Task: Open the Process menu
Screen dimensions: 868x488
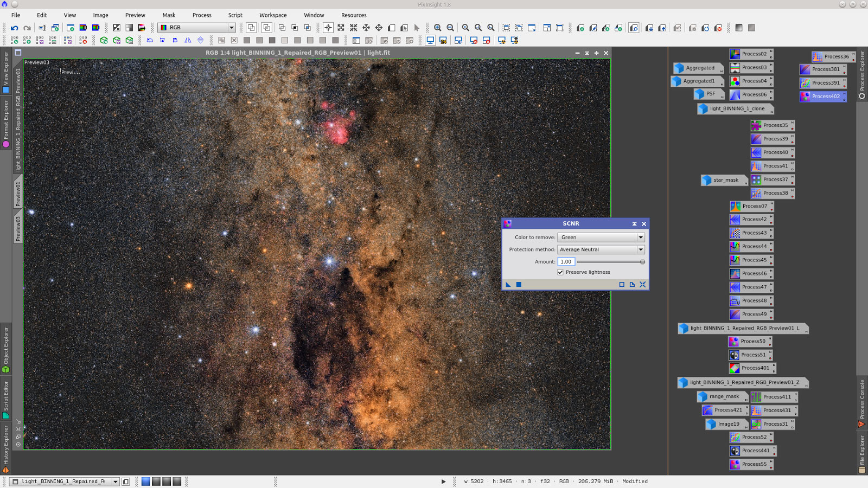Action: (x=202, y=15)
